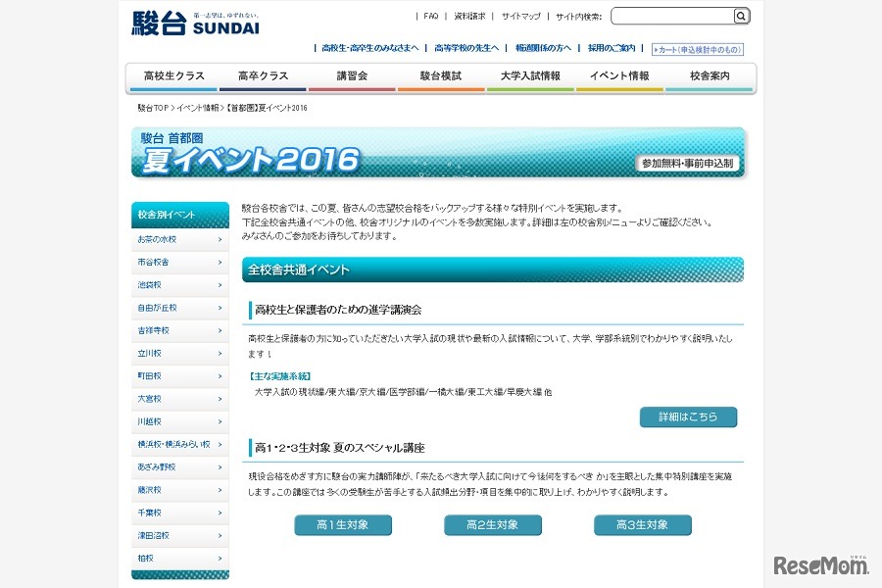882x588 pixels.
Task: Select 校舎案内 menu tab
Action: (x=710, y=77)
